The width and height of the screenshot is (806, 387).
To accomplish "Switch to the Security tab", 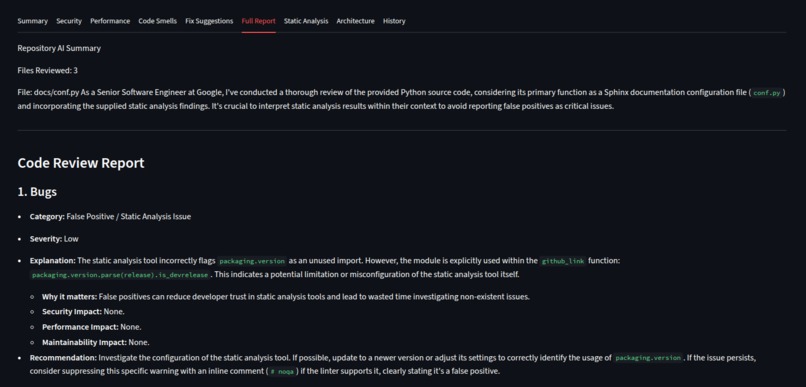I will coord(69,21).
